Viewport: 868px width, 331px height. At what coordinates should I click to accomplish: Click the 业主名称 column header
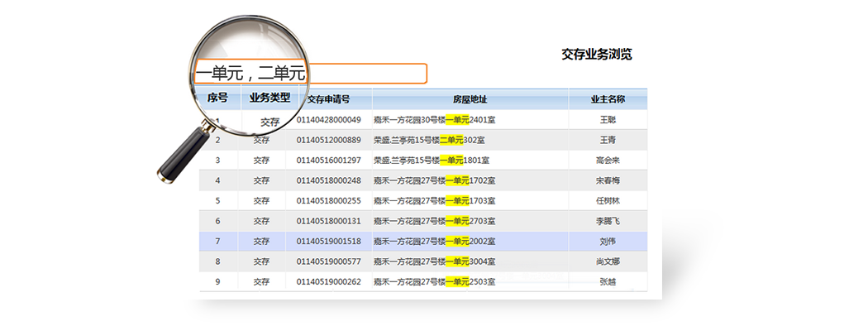tap(608, 99)
